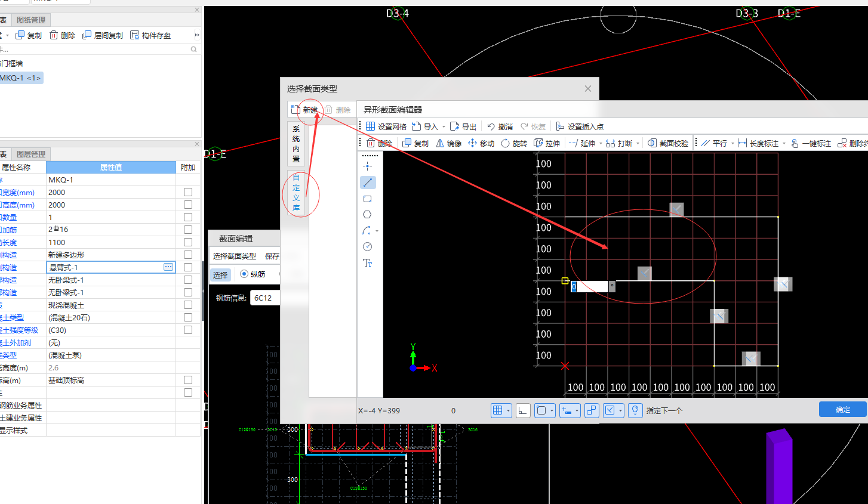
Task: Switch to the 系统内置 vertical tab
Action: 296,144
